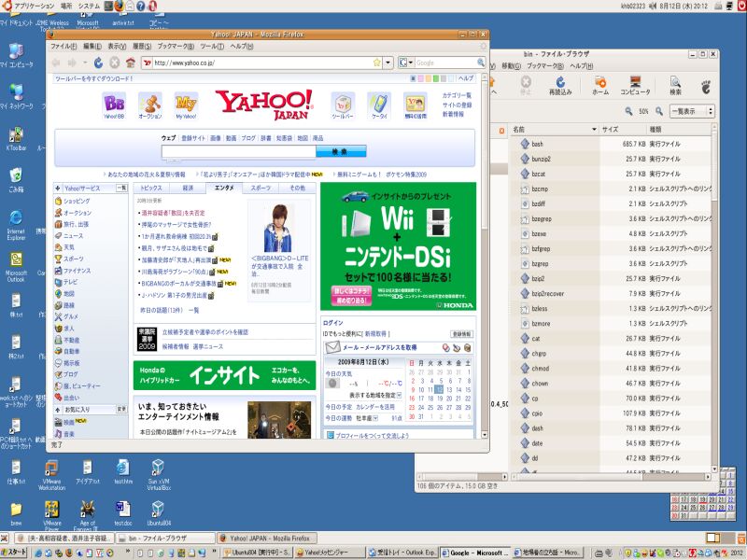Click the Wii and DSi advertisement banner
This screenshot has width=747, height=560.
point(399,246)
